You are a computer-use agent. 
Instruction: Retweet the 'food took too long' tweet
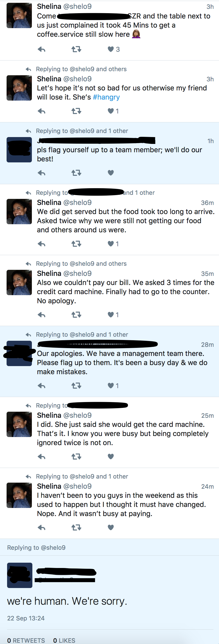76,244
